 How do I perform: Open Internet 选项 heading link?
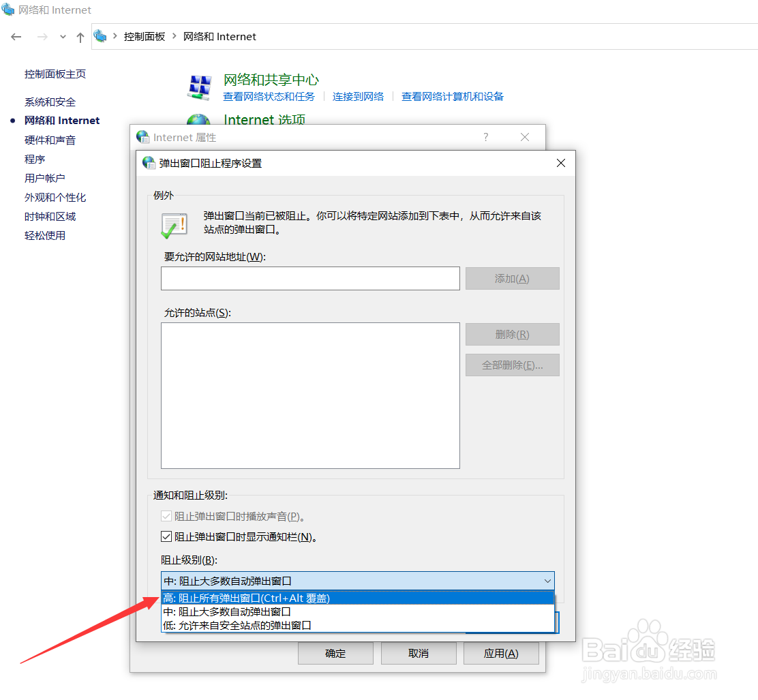click(264, 119)
